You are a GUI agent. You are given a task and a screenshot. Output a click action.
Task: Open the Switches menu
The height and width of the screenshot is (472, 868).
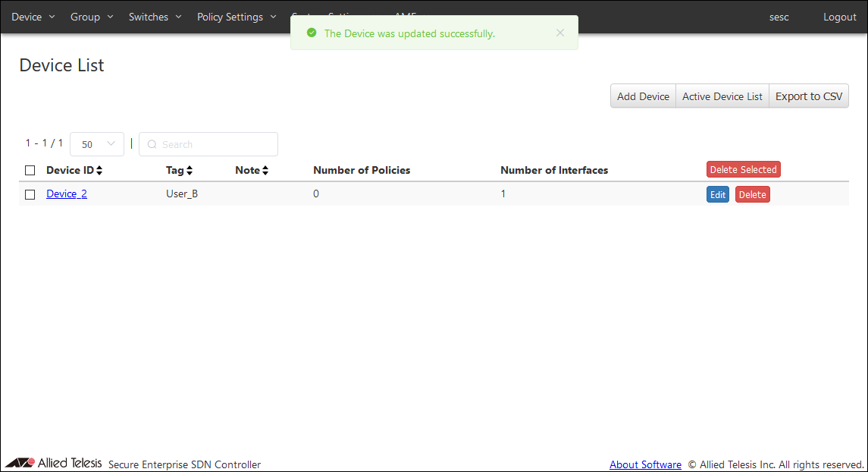pyautogui.click(x=155, y=17)
